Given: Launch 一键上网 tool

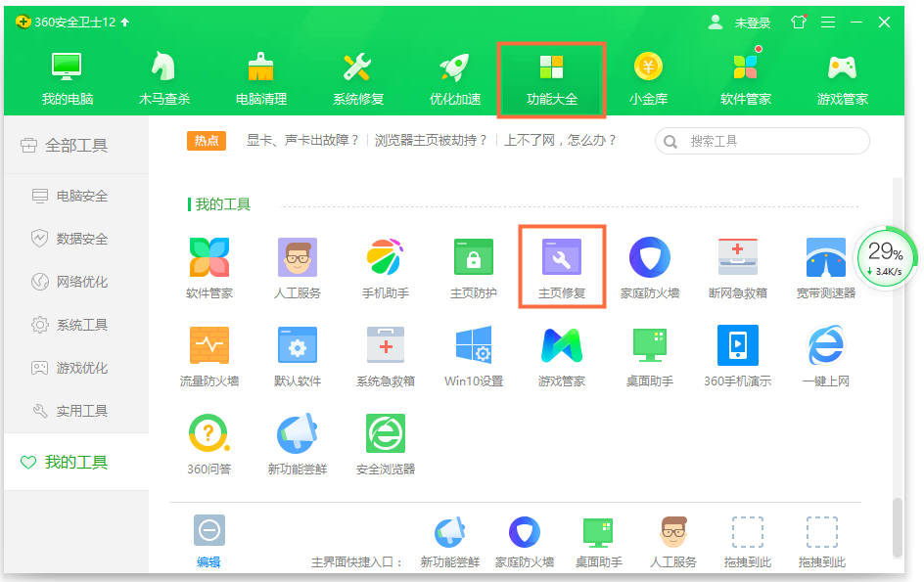Looking at the screenshot, I should (825, 356).
